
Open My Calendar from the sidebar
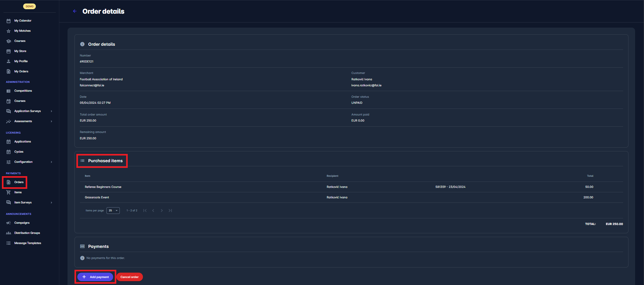point(23,21)
